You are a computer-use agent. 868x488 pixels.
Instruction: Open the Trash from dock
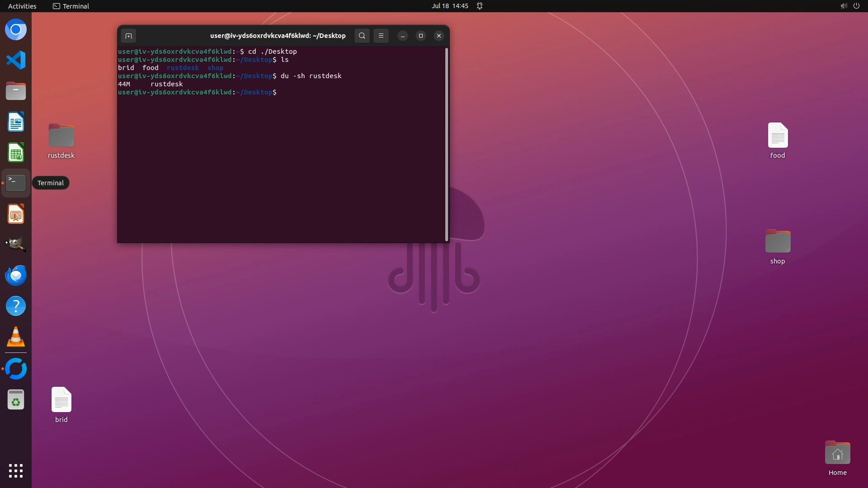16,400
